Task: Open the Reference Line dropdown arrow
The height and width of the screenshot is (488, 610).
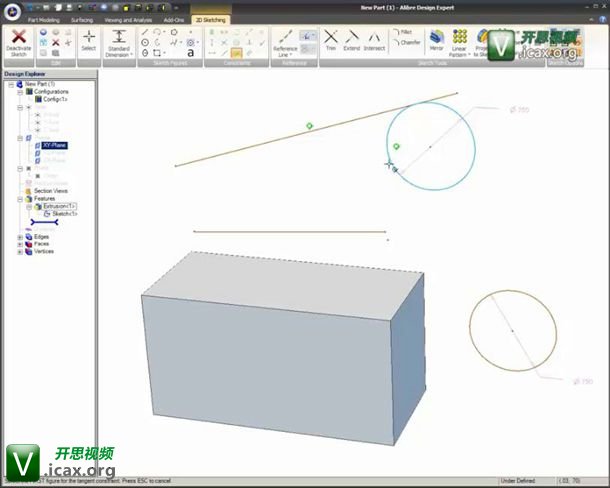Action: [291, 55]
